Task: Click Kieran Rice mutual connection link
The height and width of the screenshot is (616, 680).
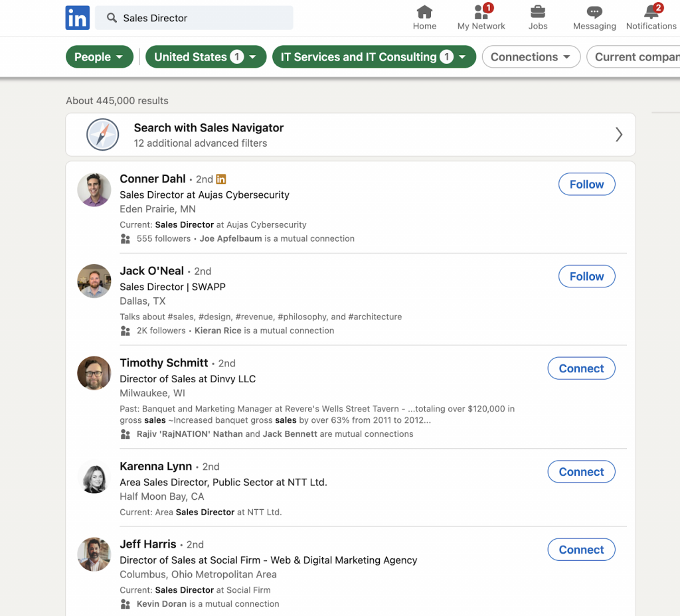Action: click(x=218, y=331)
